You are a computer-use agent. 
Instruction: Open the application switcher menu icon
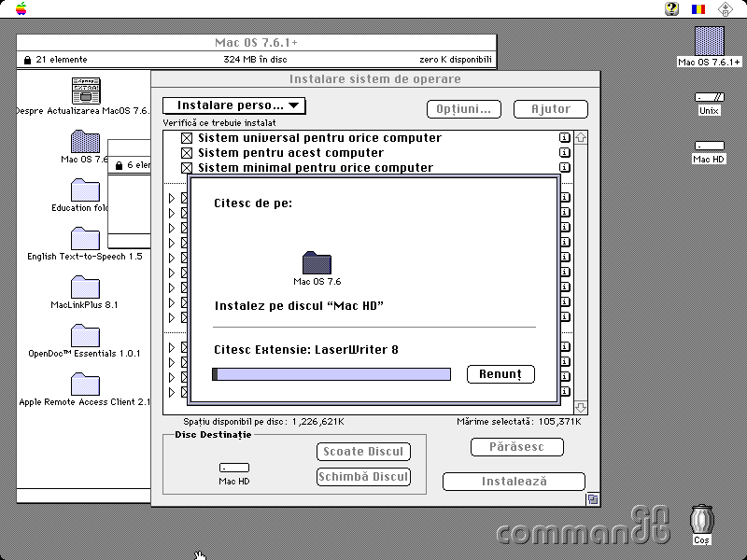point(726,8)
